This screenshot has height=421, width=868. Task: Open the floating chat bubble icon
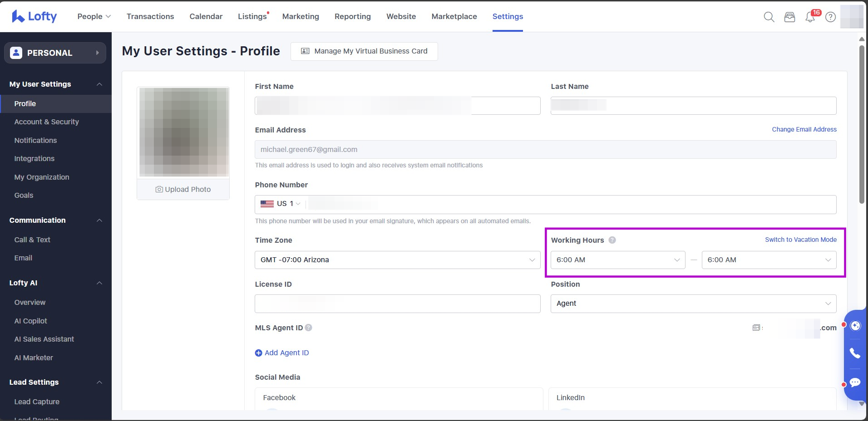tap(855, 382)
